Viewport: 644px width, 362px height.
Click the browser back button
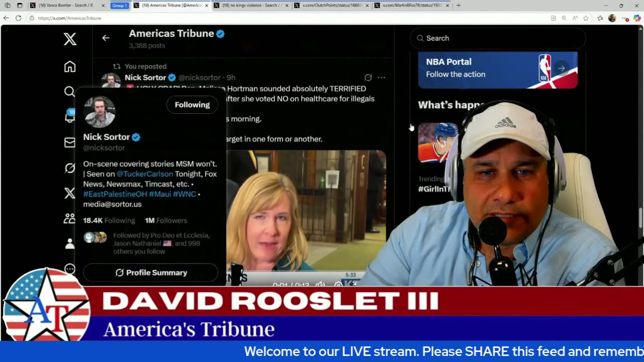pyautogui.click(x=6, y=18)
